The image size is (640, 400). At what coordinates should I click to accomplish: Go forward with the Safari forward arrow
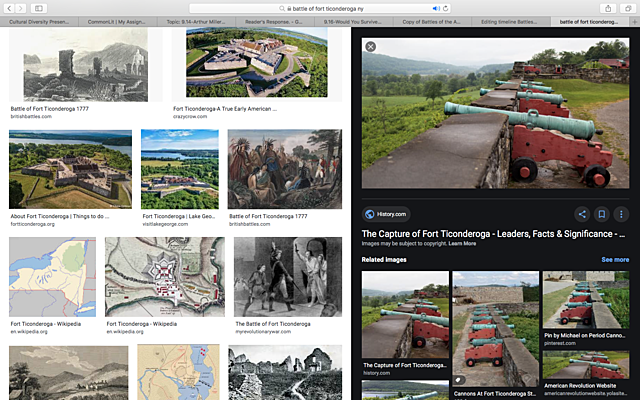pyautogui.click(x=20, y=8)
